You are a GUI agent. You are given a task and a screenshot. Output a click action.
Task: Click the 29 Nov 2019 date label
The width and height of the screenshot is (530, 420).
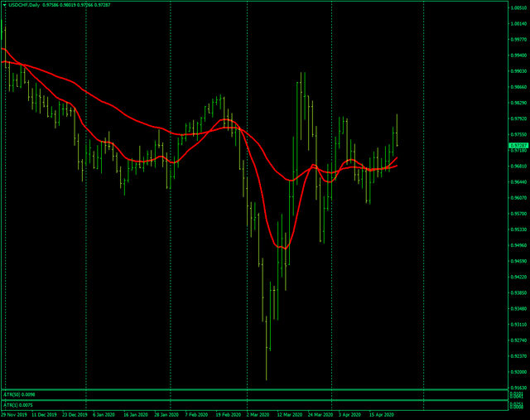(14, 414)
